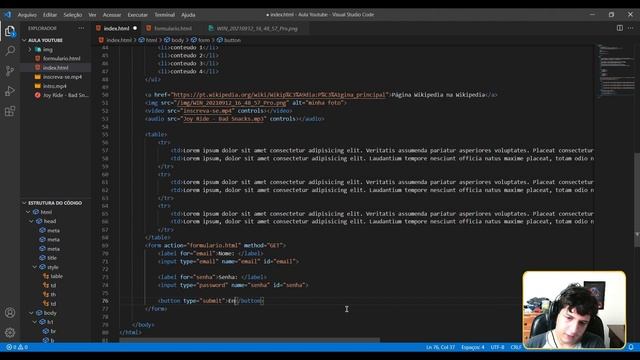Screen dimensions: 640x360
Task: Switch to the formulario.html tab
Action: point(173,29)
